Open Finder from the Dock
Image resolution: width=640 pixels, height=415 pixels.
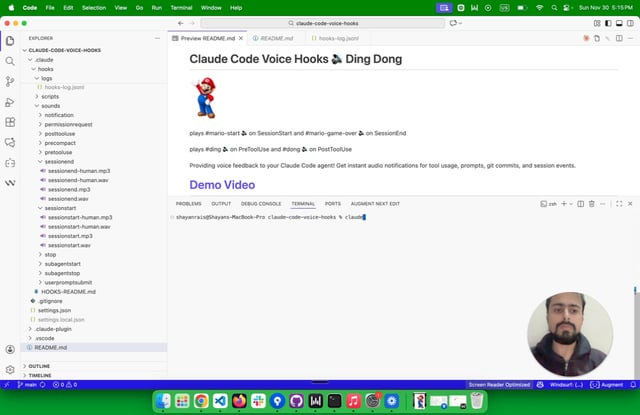tap(163, 401)
